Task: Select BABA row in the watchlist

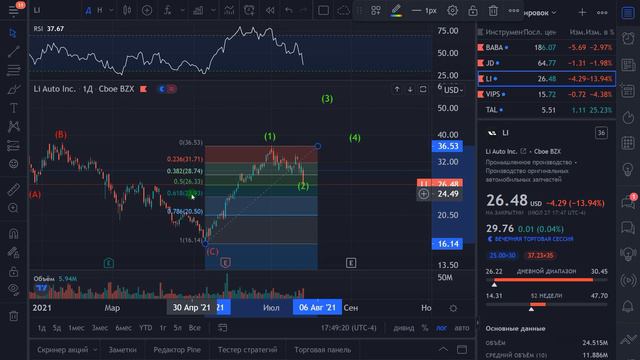Action: click(546, 47)
